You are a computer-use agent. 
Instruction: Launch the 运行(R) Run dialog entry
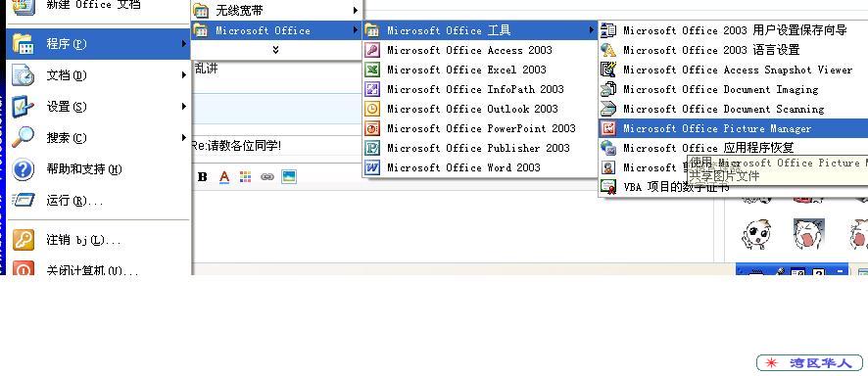click(99, 200)
